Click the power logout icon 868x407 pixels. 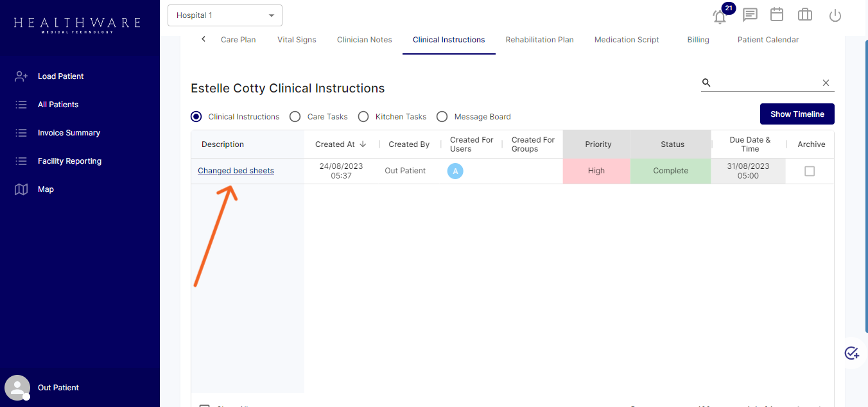click(x=835, y=15)
